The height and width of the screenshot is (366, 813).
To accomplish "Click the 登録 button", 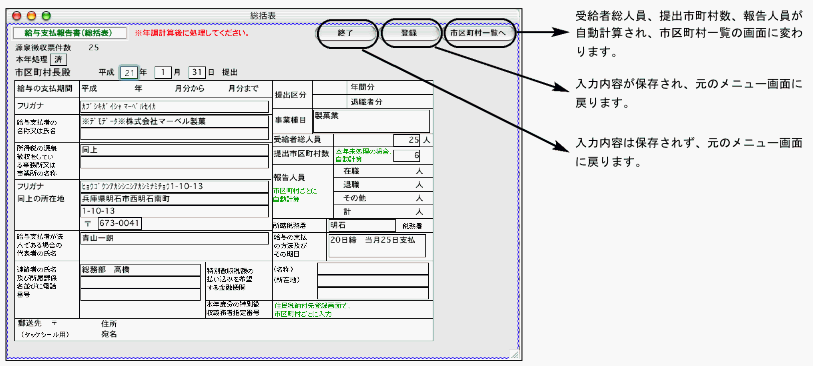I will [408, 33].
